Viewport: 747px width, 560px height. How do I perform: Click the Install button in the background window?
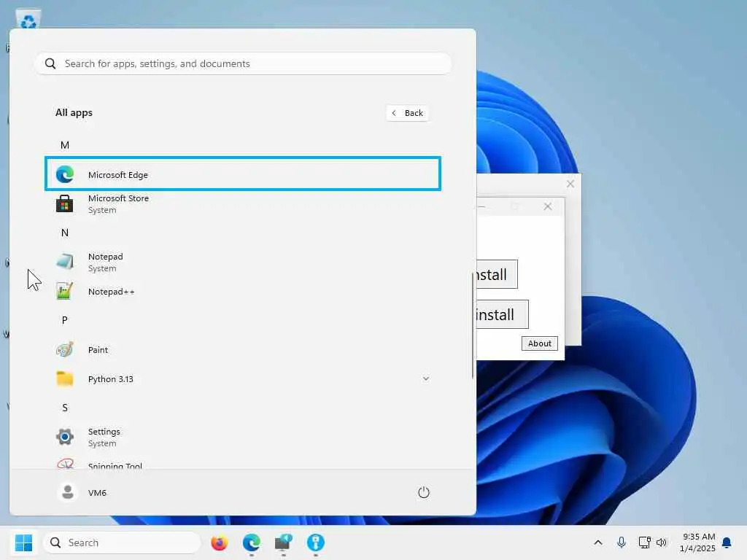(x=497, y=274)
